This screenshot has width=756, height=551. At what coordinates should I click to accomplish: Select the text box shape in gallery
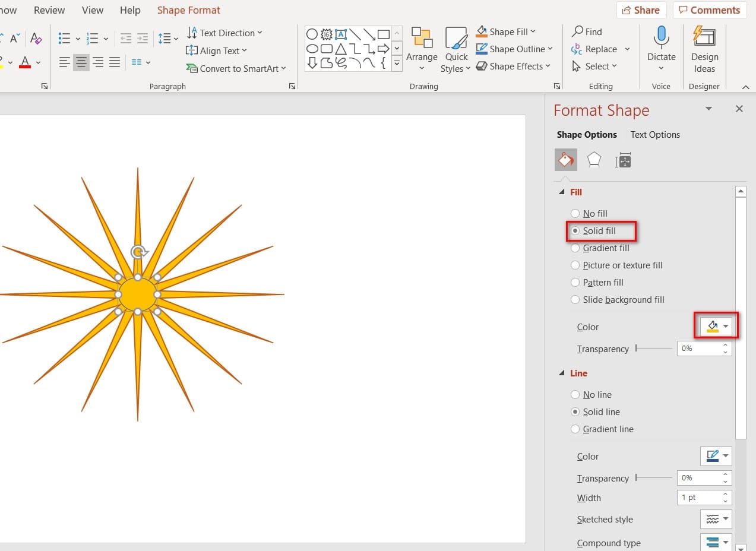point(341,34)
